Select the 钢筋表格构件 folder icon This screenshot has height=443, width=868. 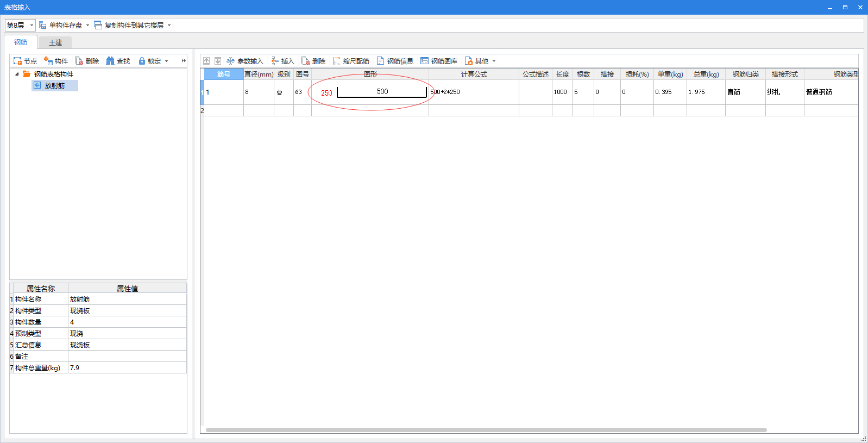point(27,74)
